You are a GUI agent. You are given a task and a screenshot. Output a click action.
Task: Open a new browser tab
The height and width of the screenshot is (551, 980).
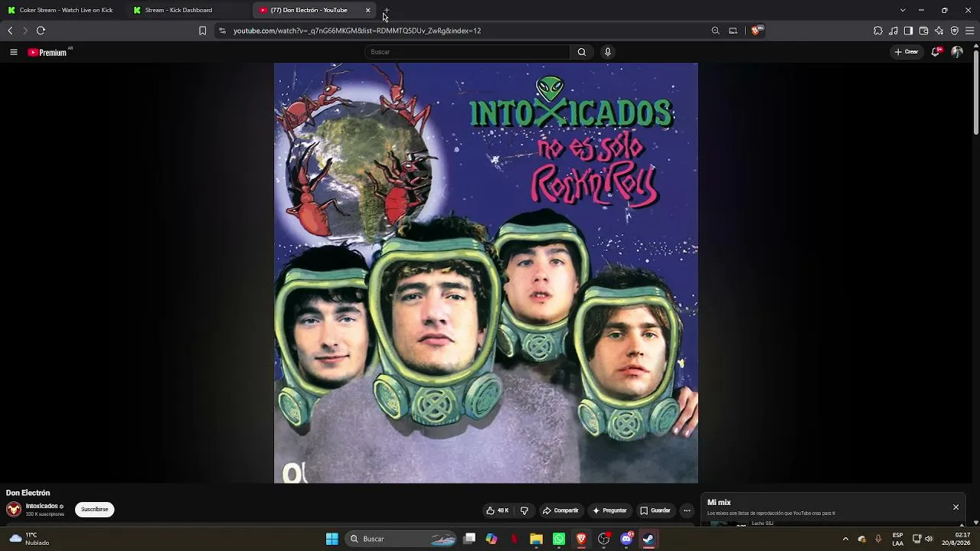tap(387, 11)
